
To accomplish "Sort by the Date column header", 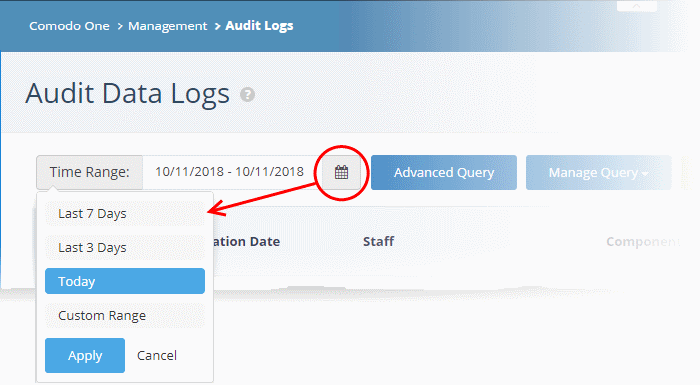I will (x=247, y=242).
